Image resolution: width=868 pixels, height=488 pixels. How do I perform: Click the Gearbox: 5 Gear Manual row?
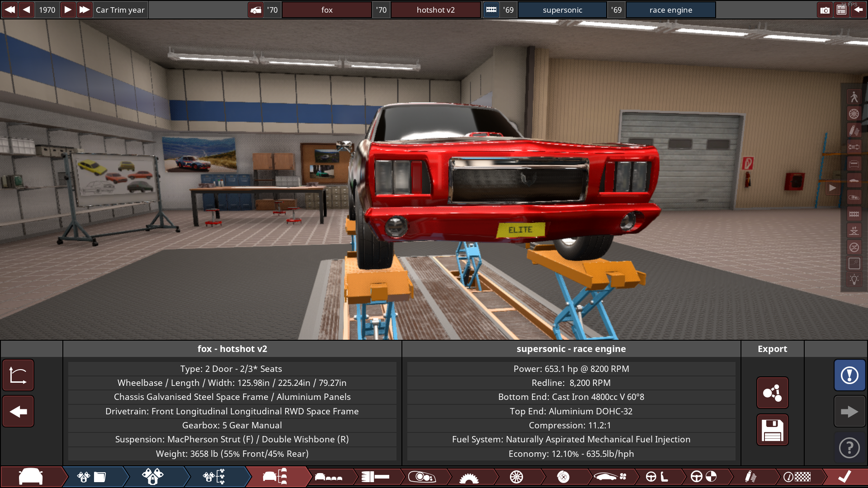[x=232, y=425]
